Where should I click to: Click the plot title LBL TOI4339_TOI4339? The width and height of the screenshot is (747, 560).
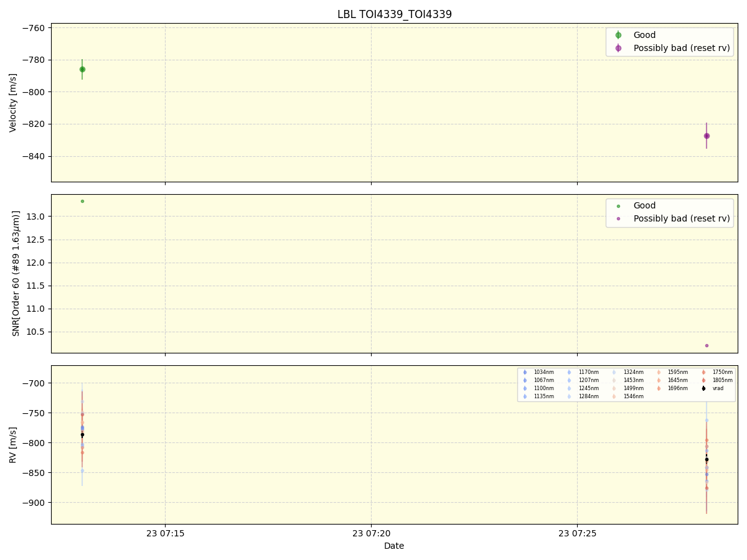(395, 14)
